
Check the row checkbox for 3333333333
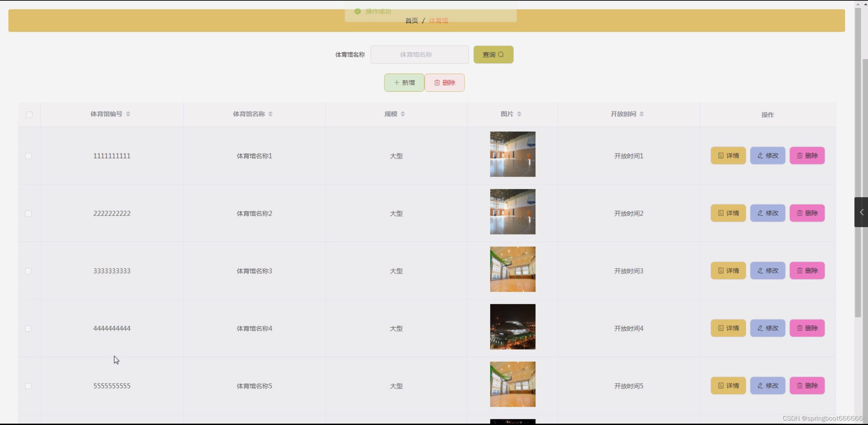click(x=29, y=271)
